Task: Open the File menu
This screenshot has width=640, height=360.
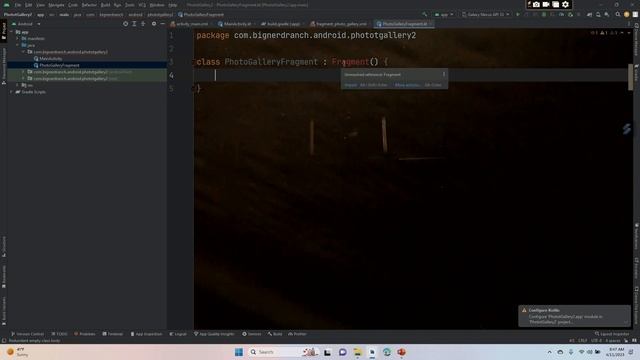Action: 18,5
